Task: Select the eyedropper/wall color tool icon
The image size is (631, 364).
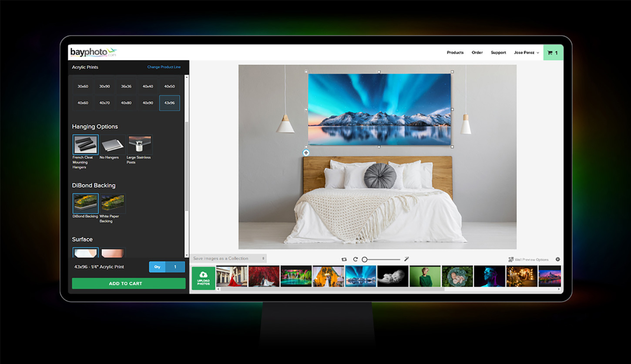Action: point(407,259)
